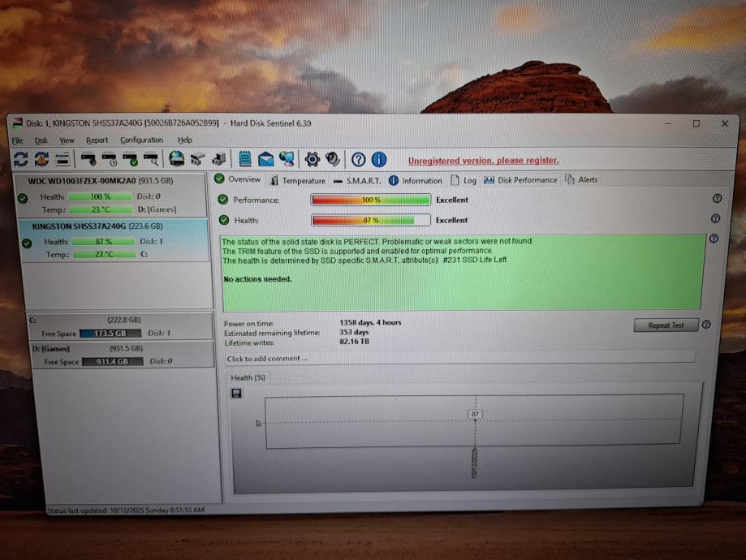Switch to the Alerts tab

[x=581, y=179]
